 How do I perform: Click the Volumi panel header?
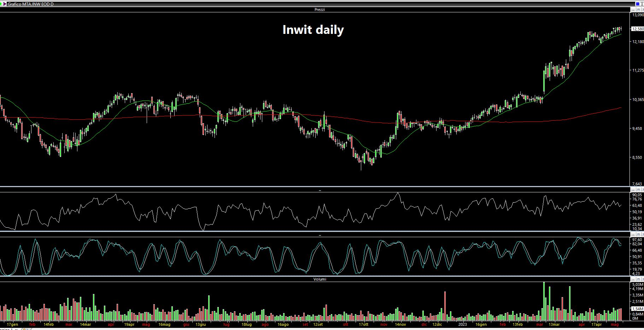point(320,279)
